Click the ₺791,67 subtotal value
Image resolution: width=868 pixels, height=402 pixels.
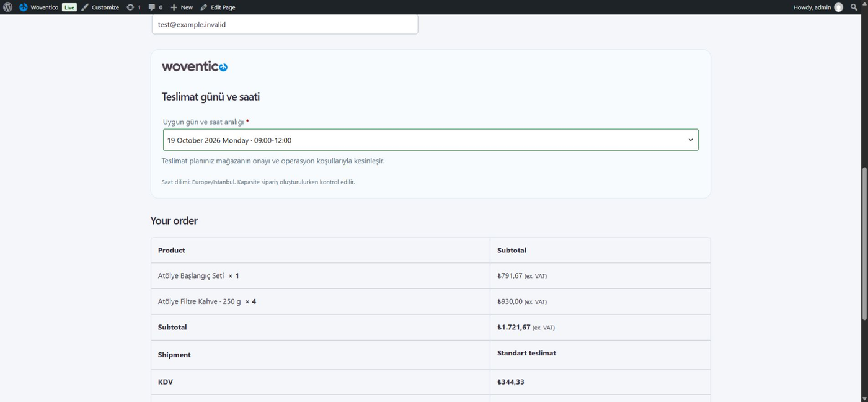click(x=510, y=276)
